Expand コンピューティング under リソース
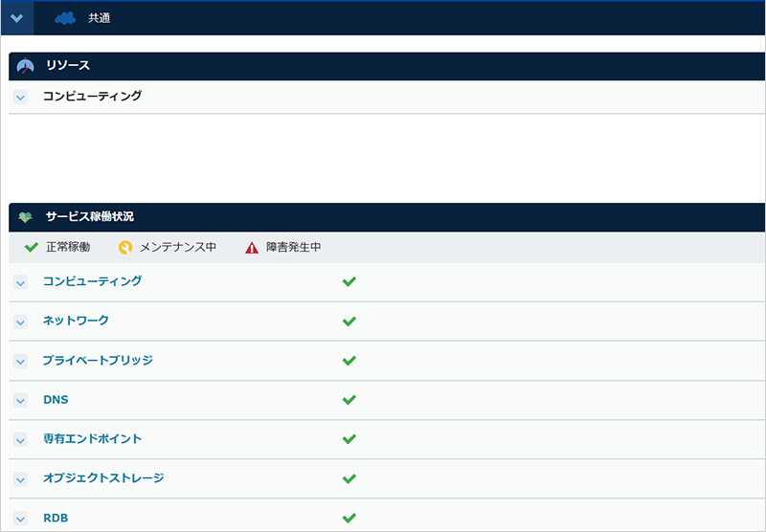Viewport: 766px width, 532px height. click(x=20, y=97)
